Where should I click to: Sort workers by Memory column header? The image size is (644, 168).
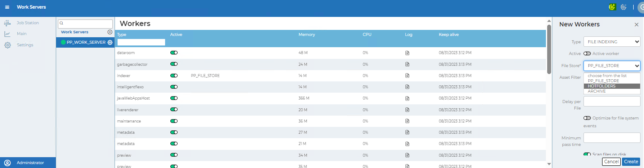point(306,34)
